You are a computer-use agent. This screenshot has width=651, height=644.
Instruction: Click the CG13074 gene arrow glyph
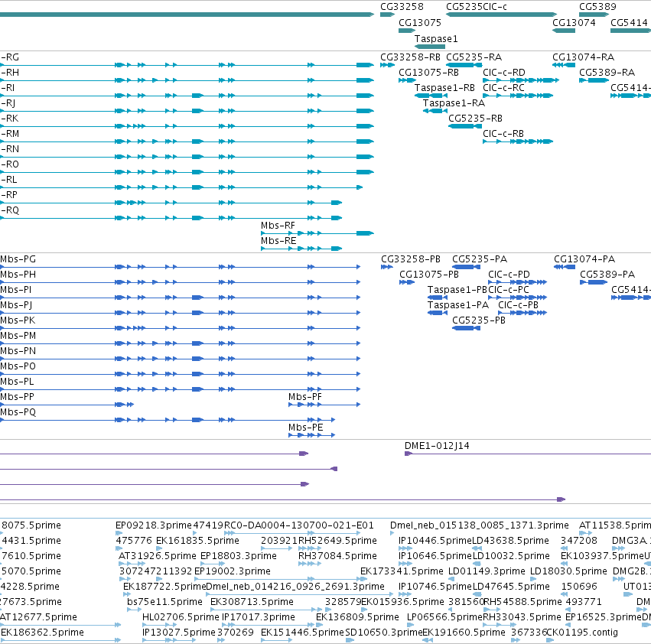(x=563, y=31)
